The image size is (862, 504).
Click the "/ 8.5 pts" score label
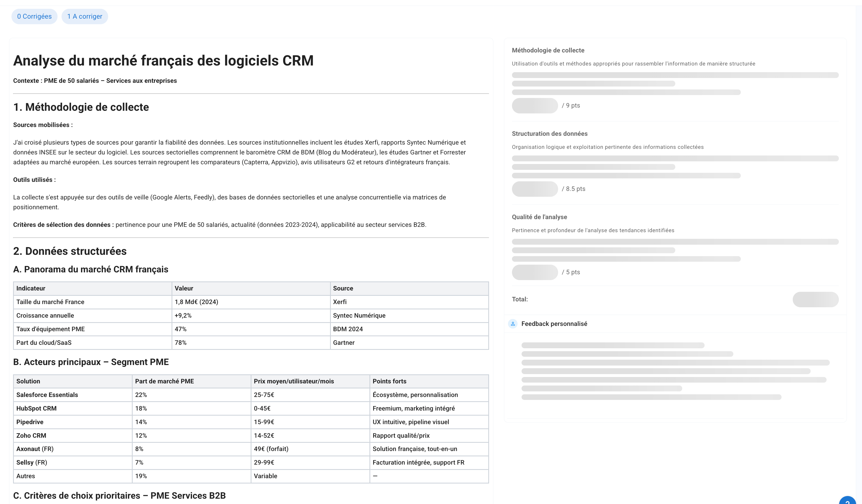click(x=573, y=189)
